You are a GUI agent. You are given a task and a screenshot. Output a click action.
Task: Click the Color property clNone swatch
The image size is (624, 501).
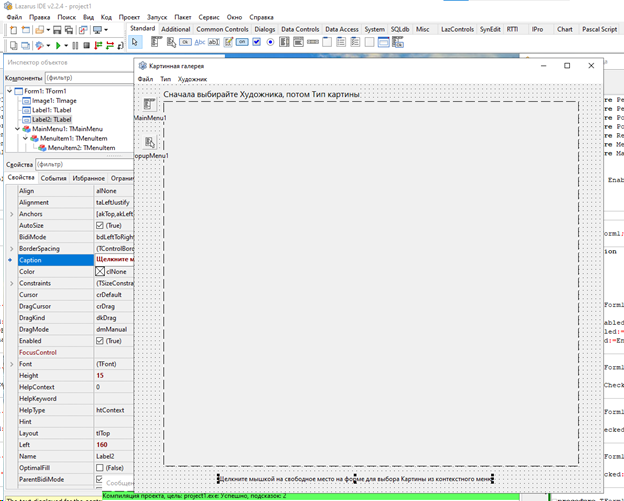tap(100, 271)
